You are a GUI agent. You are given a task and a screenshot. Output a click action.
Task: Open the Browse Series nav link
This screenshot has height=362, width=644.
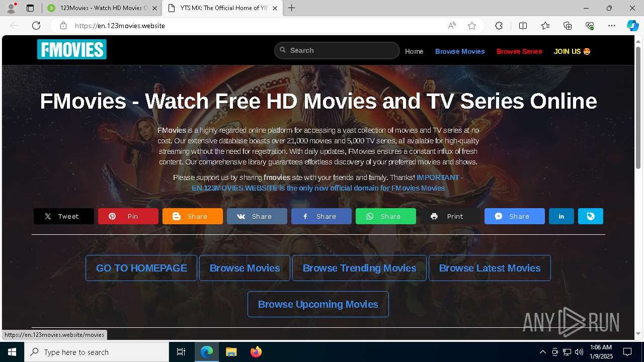[x=519, y=51]
